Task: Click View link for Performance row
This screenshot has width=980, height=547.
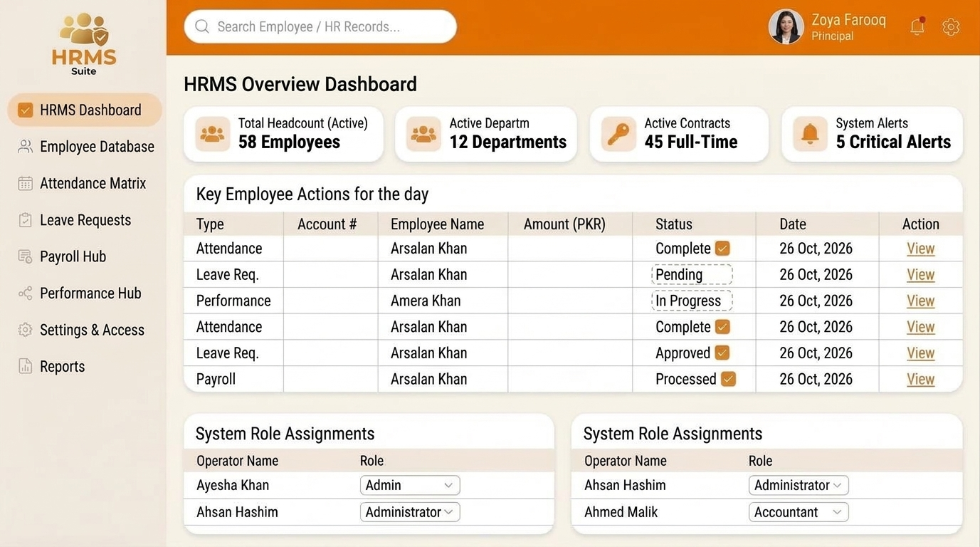Action: (x=920, y=301)
